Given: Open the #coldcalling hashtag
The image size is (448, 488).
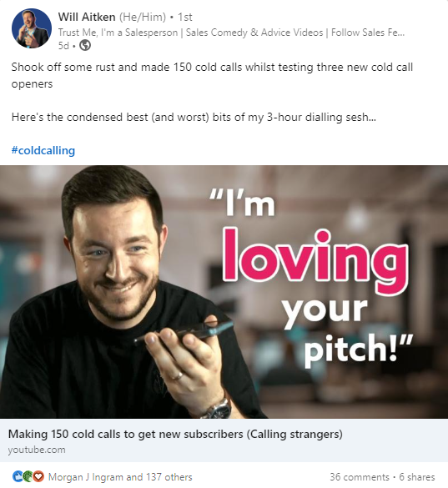Looking at the screenshot, I should coord(43,151).
